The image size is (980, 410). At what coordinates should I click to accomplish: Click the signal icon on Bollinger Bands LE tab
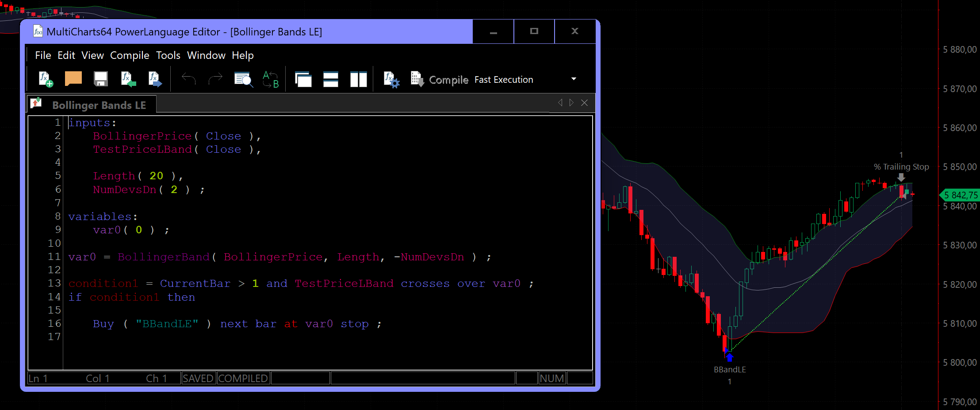tap(36, 103)
